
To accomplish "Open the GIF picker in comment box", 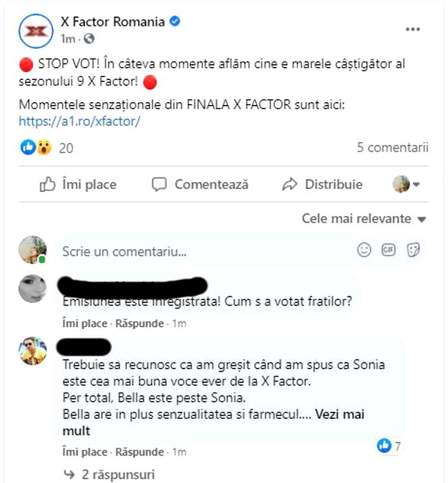I will pyautogui.click(x=389, y=250).
